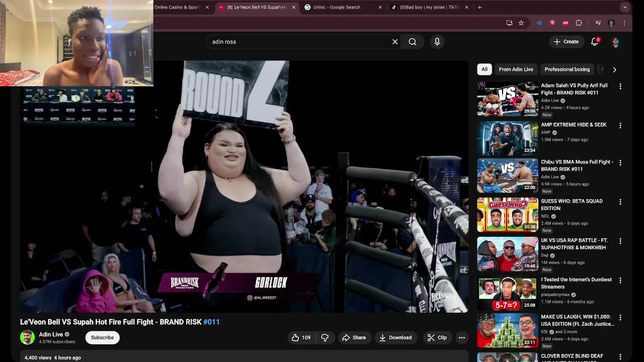Open 5-7=? Dumbest Streamers thumbnail
644x362 pixels.
pos(508,293)
